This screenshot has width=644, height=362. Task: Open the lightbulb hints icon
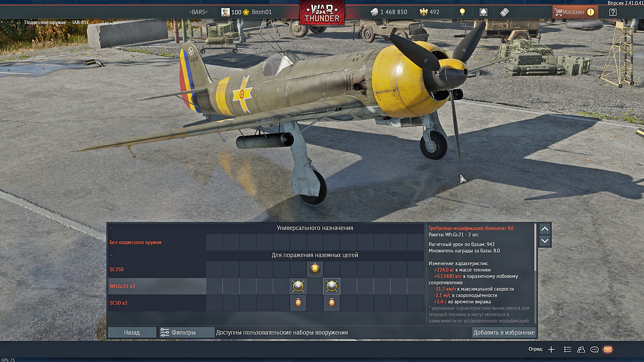(462, 12)
